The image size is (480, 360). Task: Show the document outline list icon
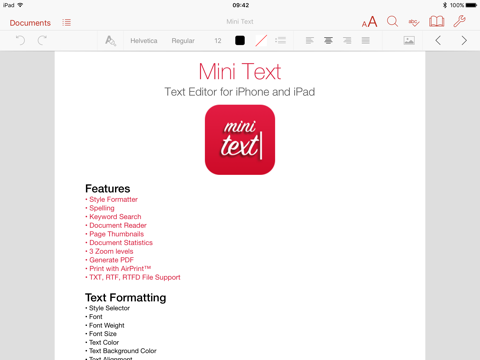(x=66, y=22)
